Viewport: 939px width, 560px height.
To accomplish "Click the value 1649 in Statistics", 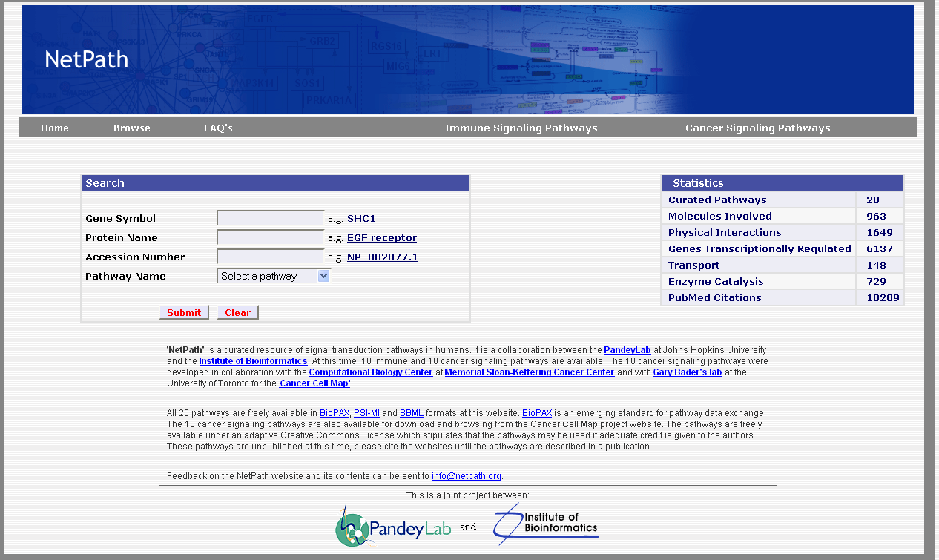I will [x=880, y=233].
